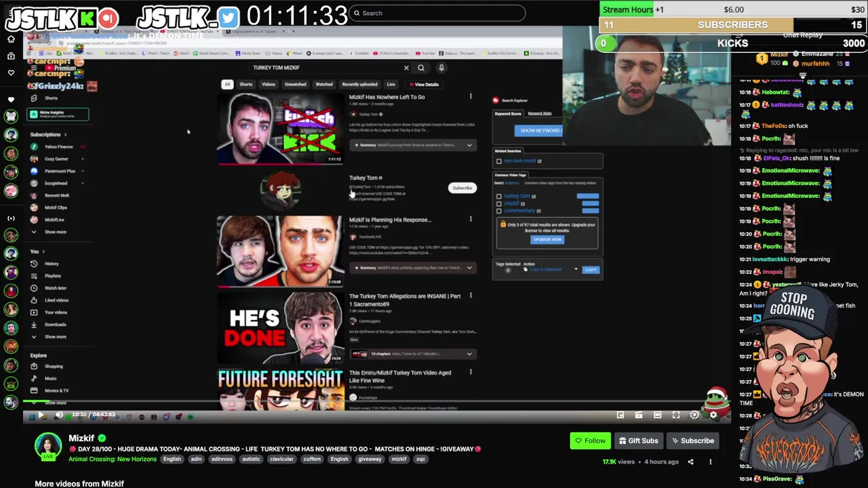Click the YouTube search magnifier icon

tap(421, 68)
